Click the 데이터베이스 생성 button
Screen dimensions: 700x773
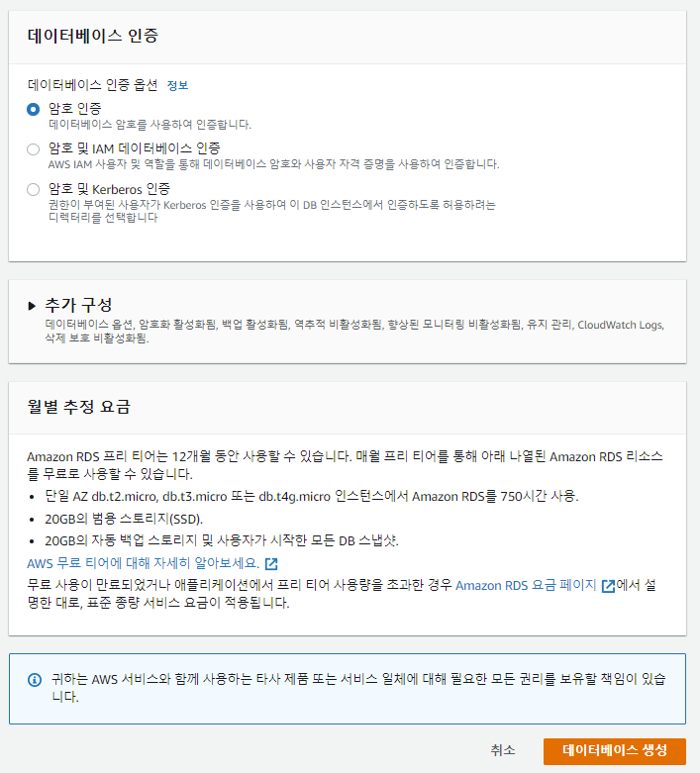[x=615, y=751]
